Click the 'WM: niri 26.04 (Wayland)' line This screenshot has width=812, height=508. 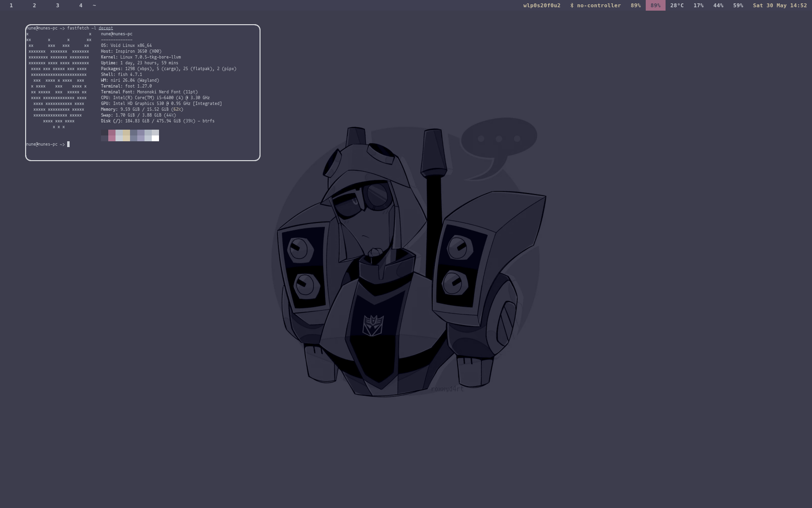pyautogui.click(x=130, y=80)
